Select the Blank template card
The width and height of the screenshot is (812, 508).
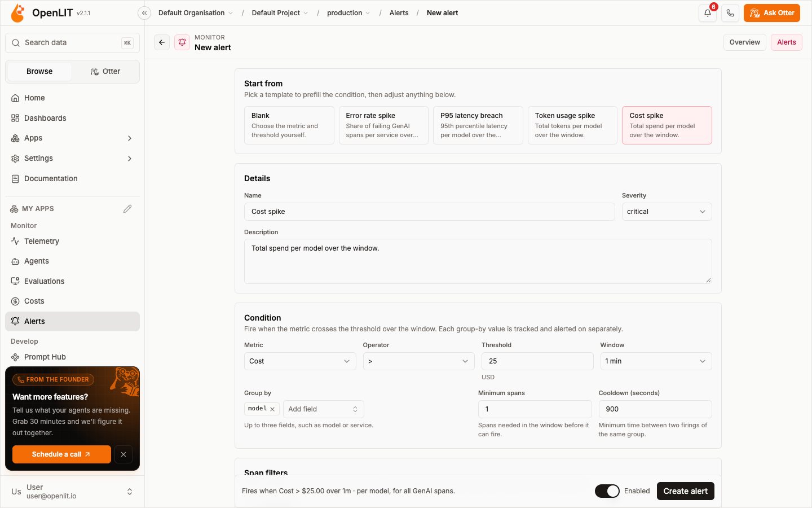point(289,125)
